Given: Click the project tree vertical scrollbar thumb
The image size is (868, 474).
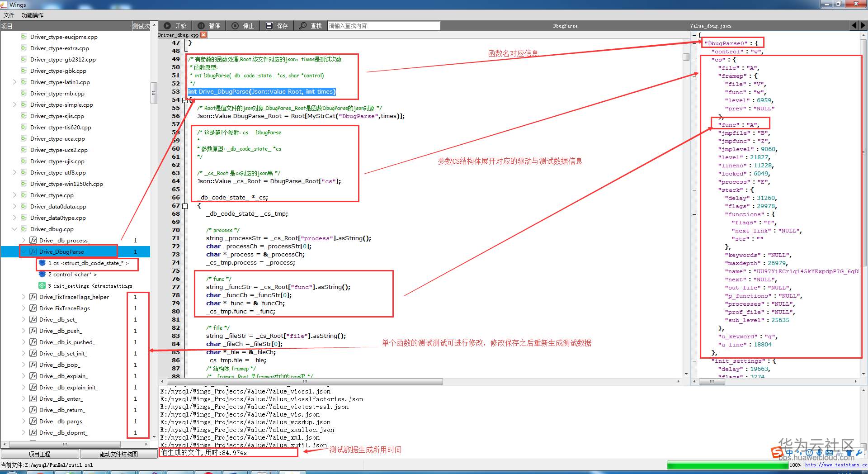Looking at the screenshot, I should [154, 93].
